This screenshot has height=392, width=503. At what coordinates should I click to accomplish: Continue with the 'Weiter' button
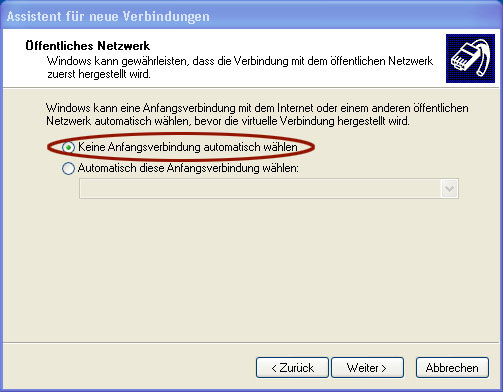point(367,368)
